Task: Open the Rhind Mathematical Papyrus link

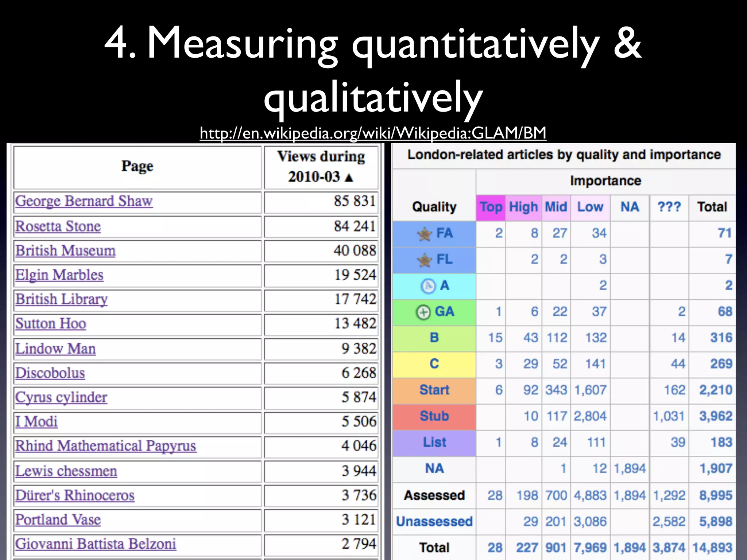Action: point(106,446)
